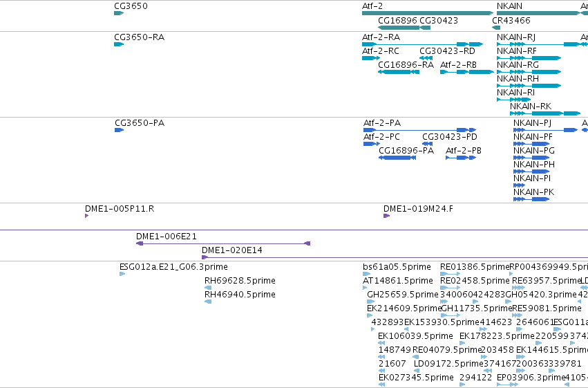The image size is (588, 388).
Task: Click protein Atf-2-PC
Action: point(381,137)
